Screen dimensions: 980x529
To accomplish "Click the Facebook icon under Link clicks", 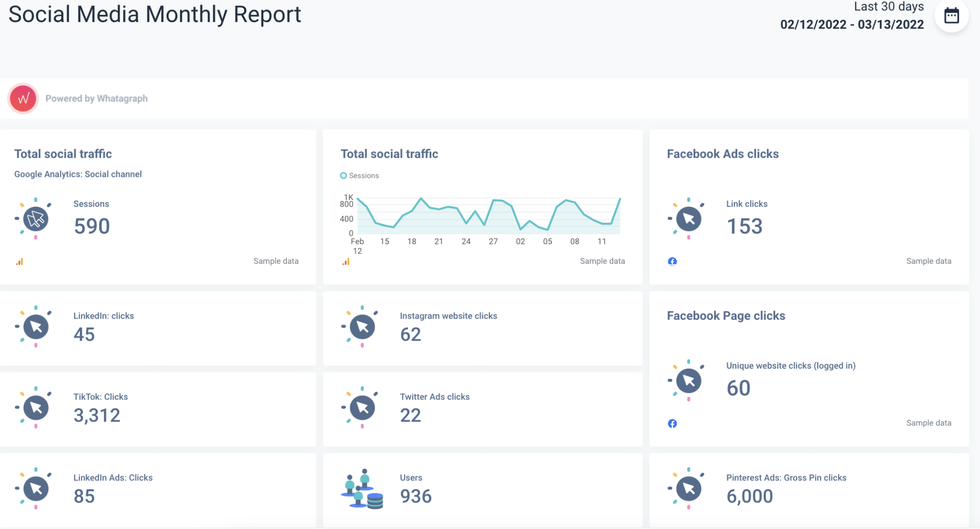I will pos(672,261).
